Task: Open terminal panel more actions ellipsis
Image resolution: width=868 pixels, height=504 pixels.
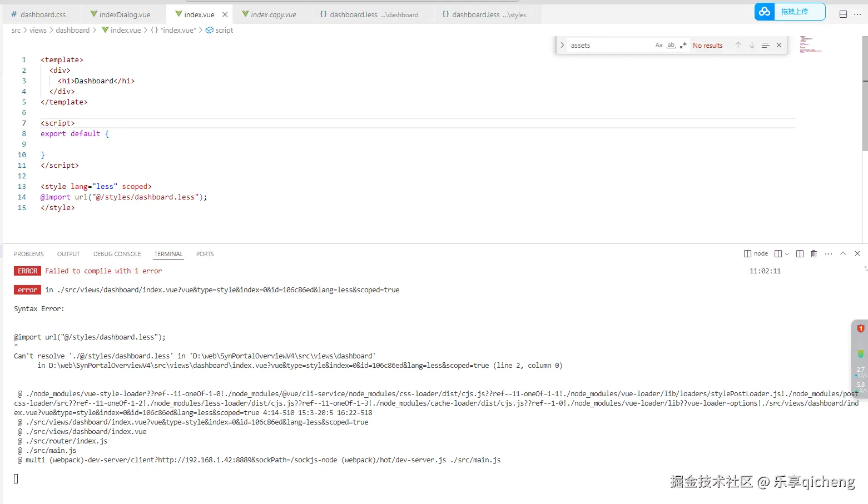Action: click(x=829, y=254)
